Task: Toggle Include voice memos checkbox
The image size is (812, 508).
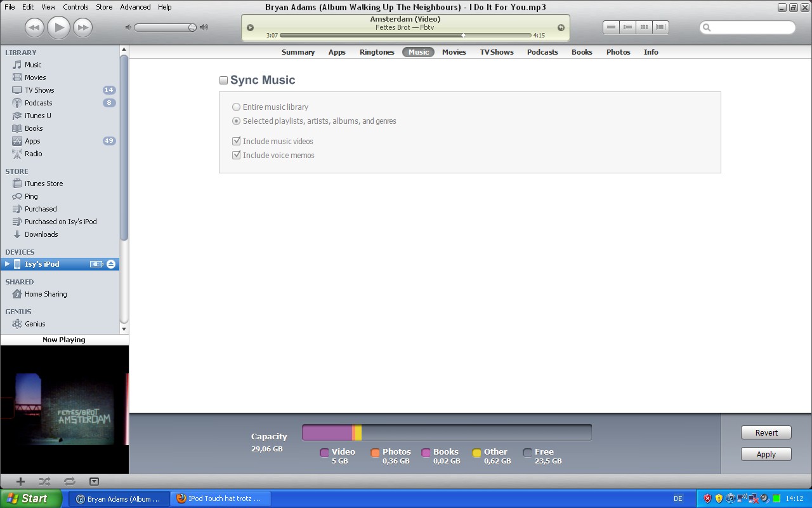Action: [236, 155]
